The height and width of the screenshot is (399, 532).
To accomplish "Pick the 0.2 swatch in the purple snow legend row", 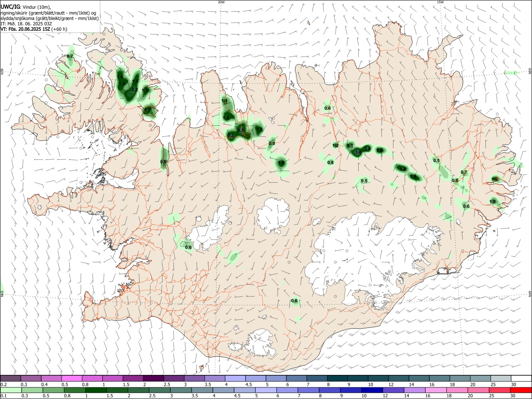I will coord(10,379).
